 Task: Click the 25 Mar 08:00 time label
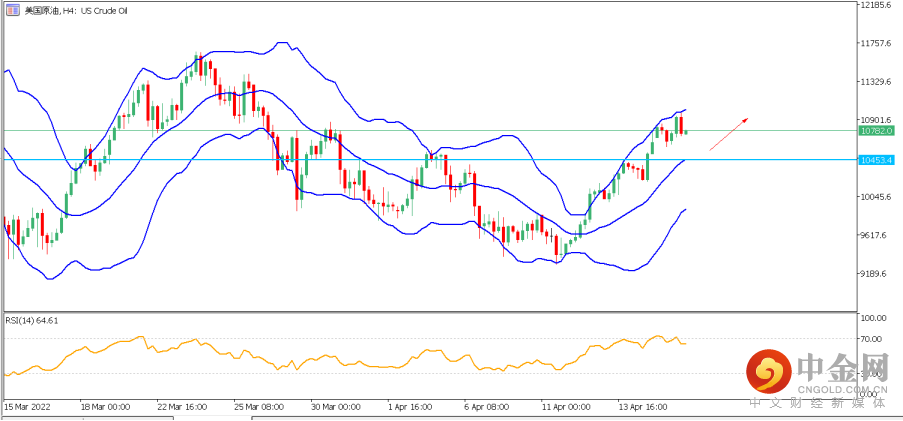[259, 407]
